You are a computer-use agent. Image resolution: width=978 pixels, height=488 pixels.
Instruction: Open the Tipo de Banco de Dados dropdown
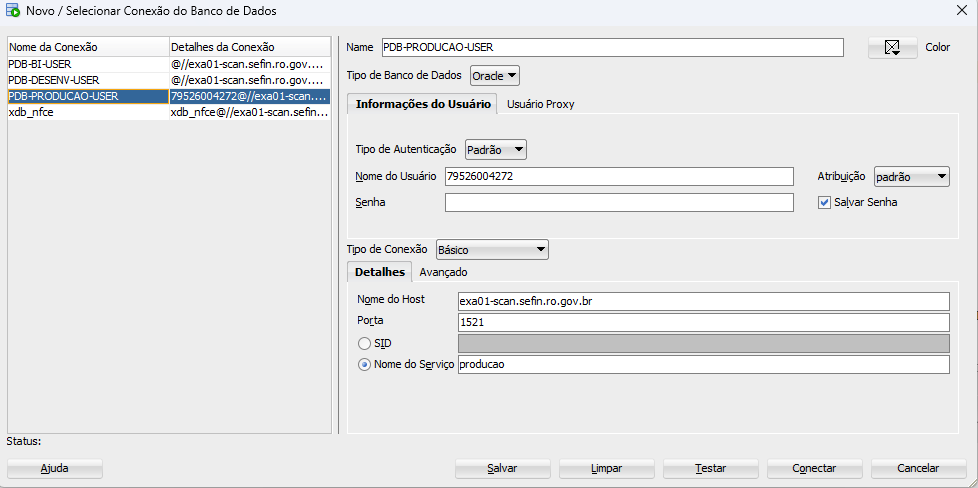[x=495, y=76]
